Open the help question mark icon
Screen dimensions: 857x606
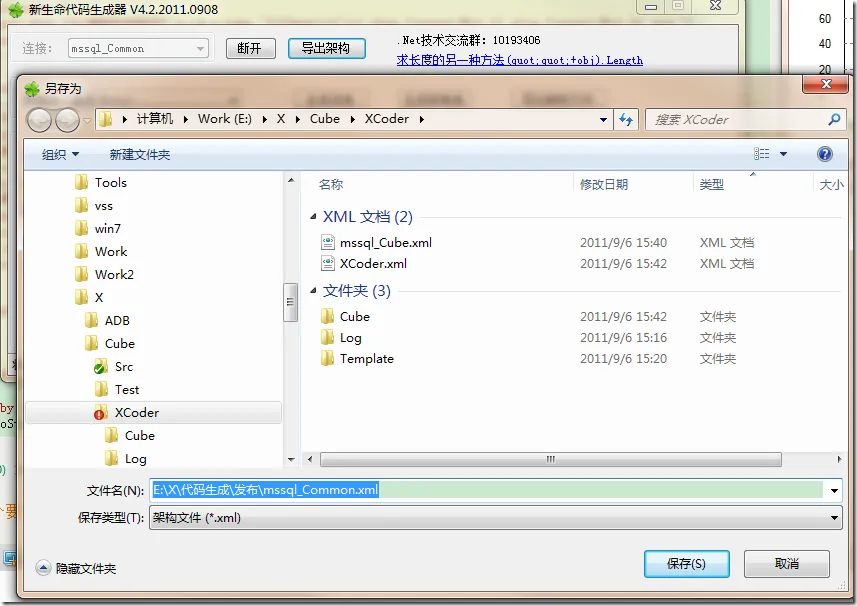pyautogui.click(x=825, y=154)
